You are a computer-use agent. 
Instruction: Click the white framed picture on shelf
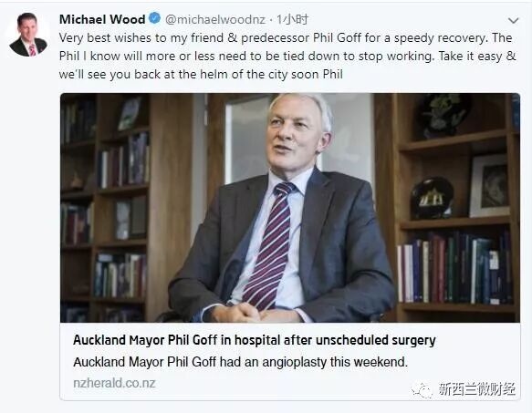pos(489,187)
